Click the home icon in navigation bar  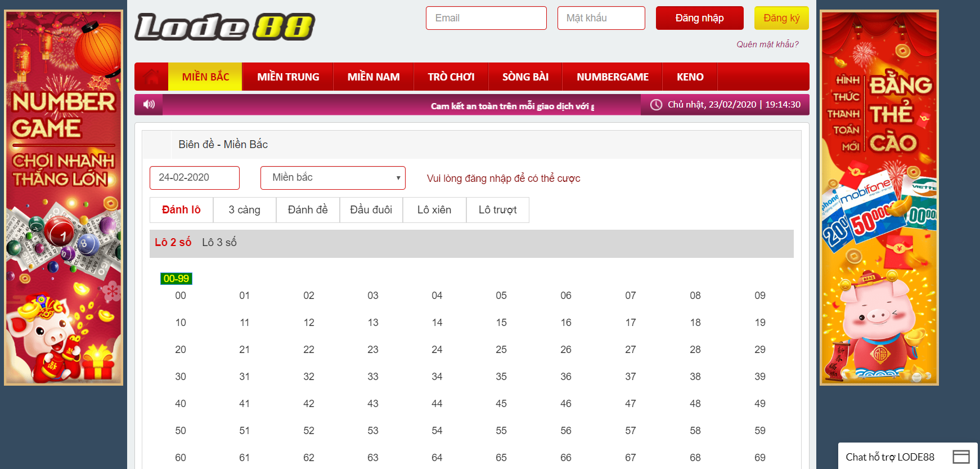(x=151, y=77)
